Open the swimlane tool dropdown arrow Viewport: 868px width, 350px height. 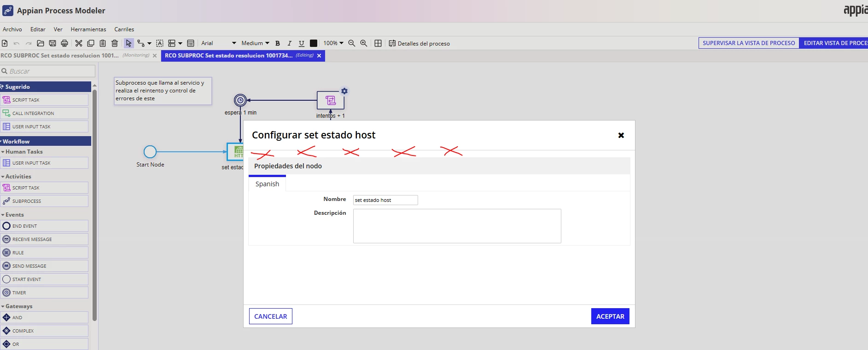coord(180,43)
